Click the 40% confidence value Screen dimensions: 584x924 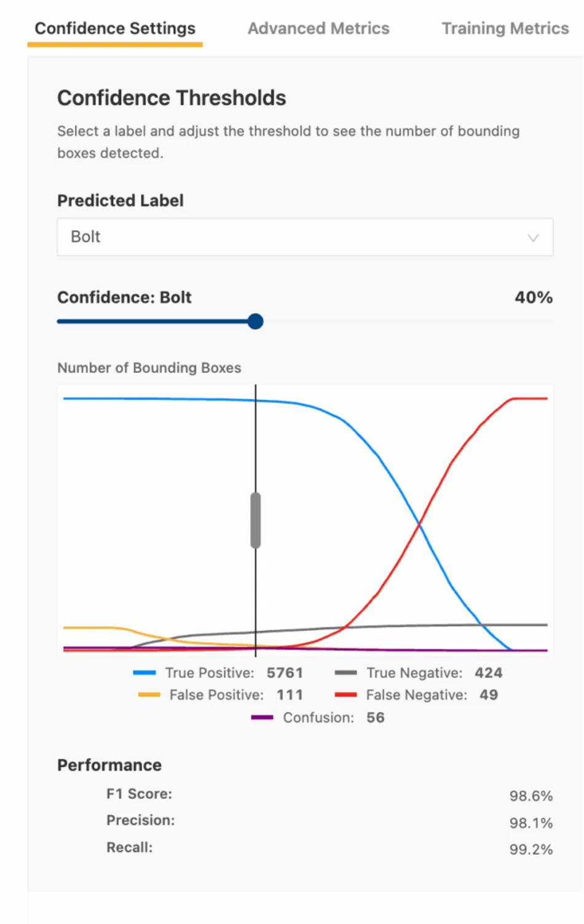(x=533, y=297)
